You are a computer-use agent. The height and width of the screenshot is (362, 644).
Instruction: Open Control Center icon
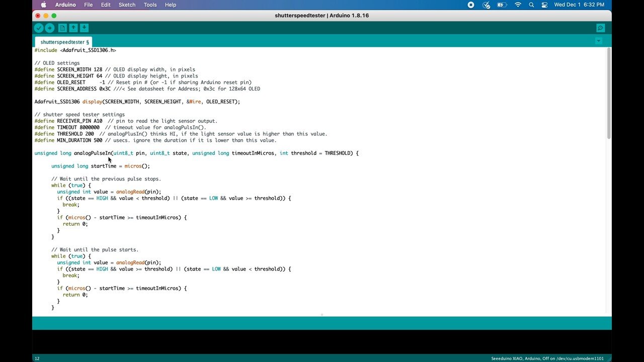coord(544,5)
